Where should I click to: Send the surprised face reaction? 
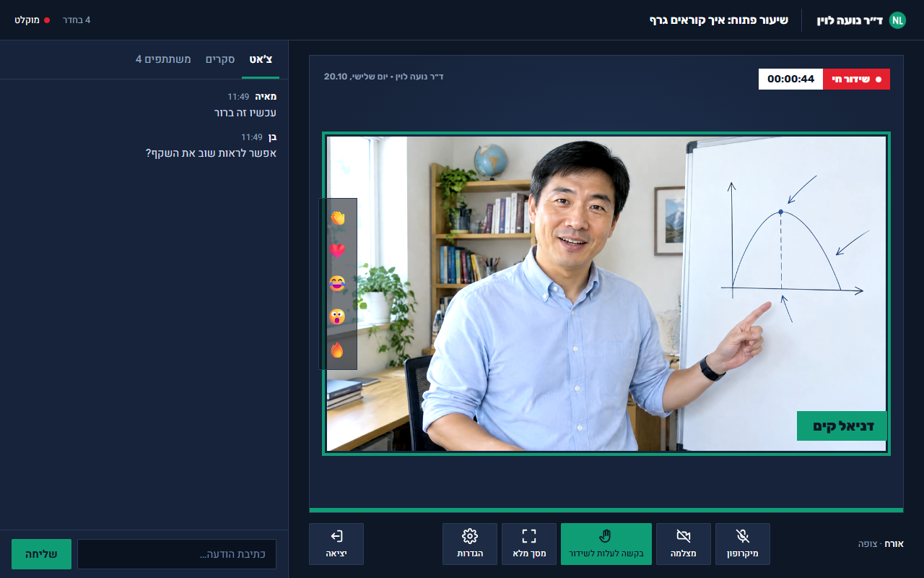coord(337,317)
